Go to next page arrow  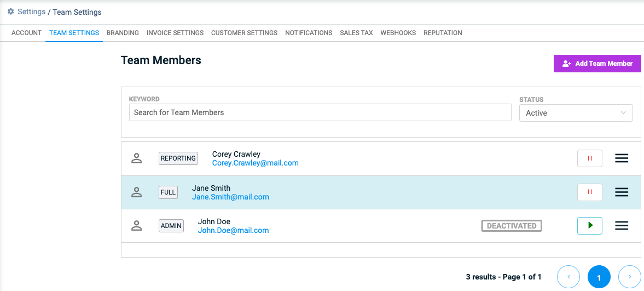pos(630,277)
